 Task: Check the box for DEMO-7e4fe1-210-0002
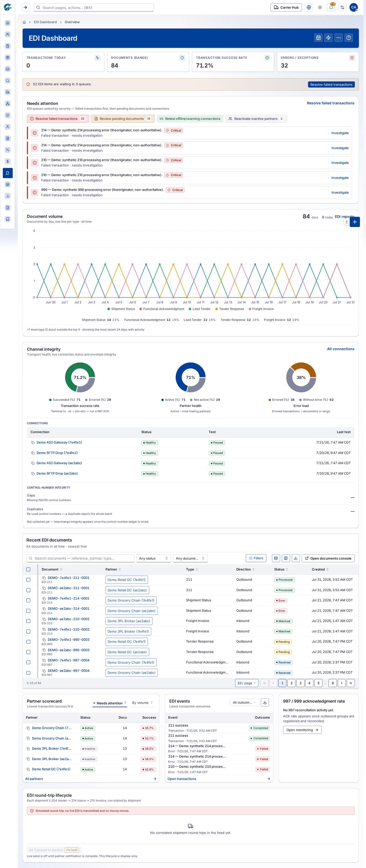(x=28, y=632)
